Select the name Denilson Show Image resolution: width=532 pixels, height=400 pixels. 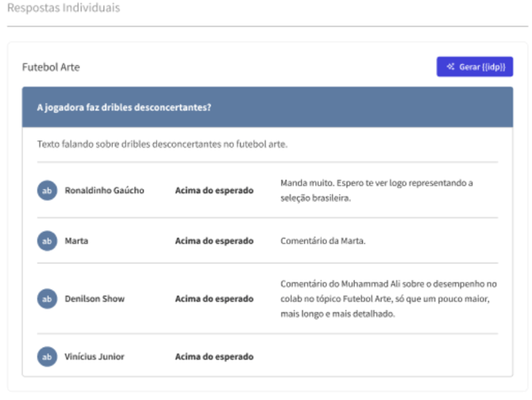pos(94,298)
